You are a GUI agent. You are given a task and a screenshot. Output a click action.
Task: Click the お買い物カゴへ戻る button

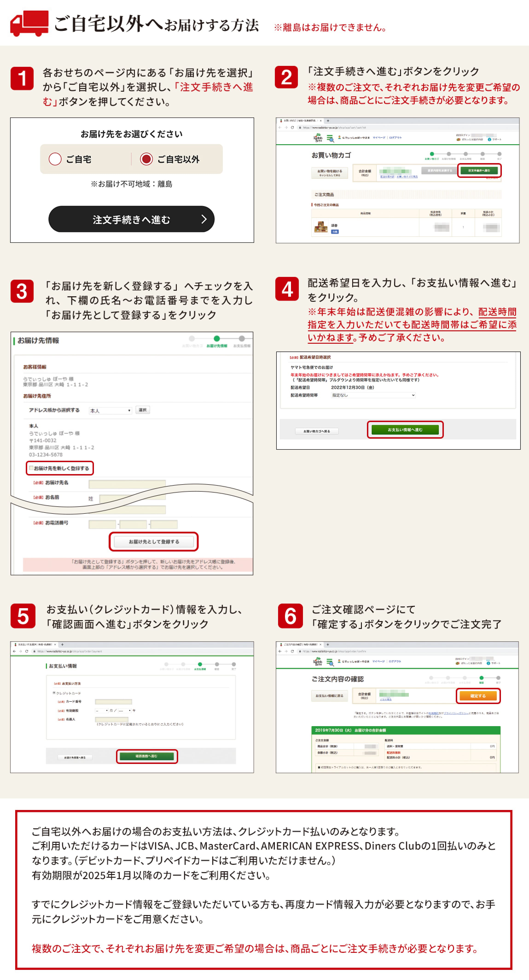coord(317,431)
